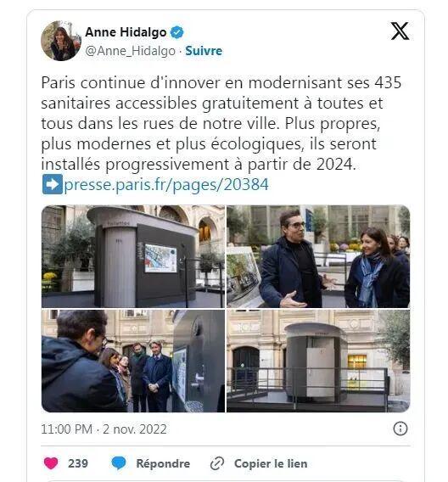This screenshot has height=482, width=448.
Task: View photo of group looking at kiosk
Action: click(133, 361)
